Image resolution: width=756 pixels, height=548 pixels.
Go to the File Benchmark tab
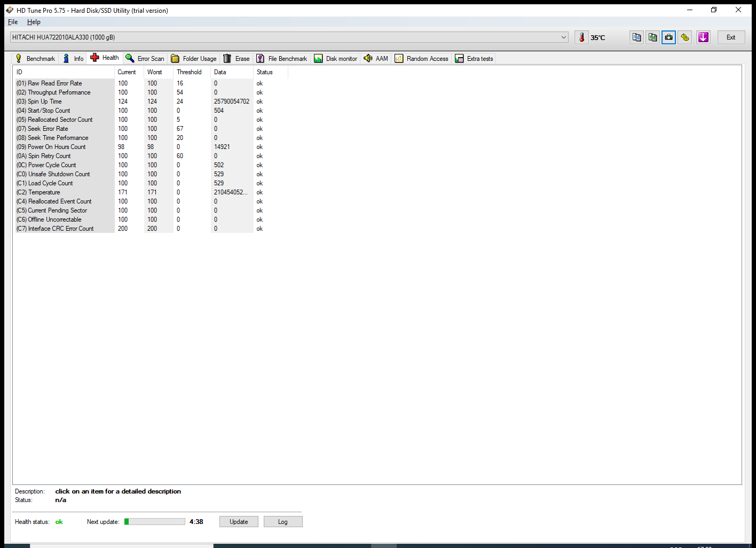pyautogui.click(x=282, y=59)
